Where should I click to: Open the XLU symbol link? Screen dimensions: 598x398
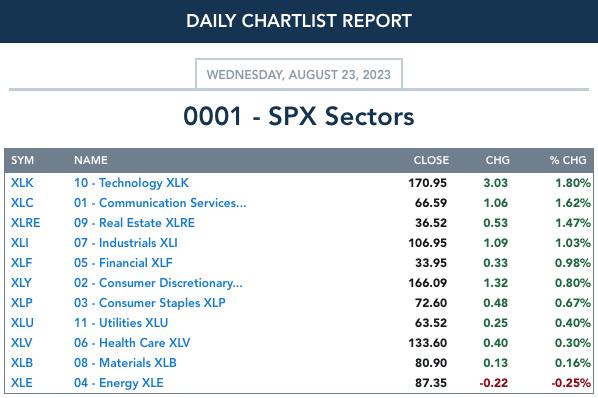(22, 323)
